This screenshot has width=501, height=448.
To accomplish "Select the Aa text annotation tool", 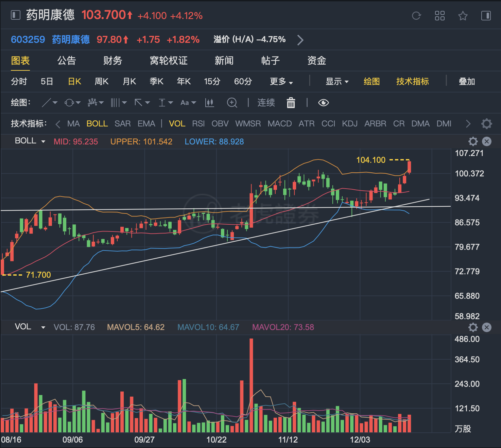I will click(x=185, y=103).
